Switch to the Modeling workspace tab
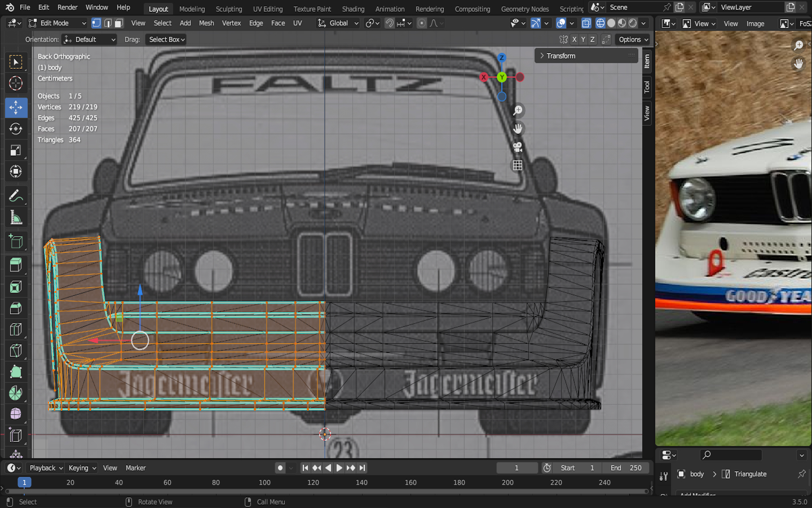This screenshot has width=812, height=508. click(x=192, y=9)
